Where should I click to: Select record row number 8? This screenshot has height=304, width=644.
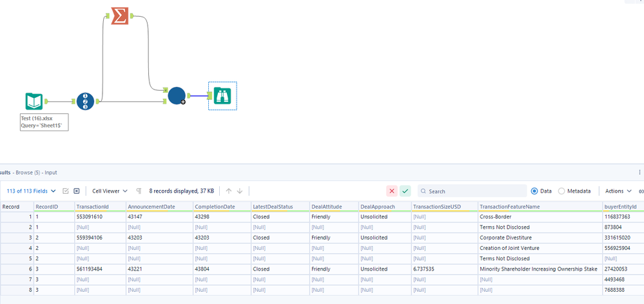pos(17,290)
